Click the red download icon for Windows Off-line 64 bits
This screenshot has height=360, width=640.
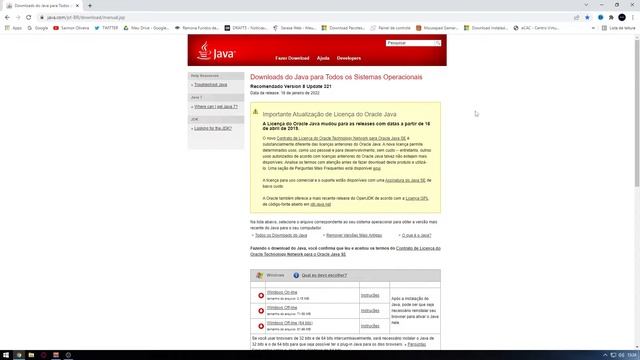[261, 326]
